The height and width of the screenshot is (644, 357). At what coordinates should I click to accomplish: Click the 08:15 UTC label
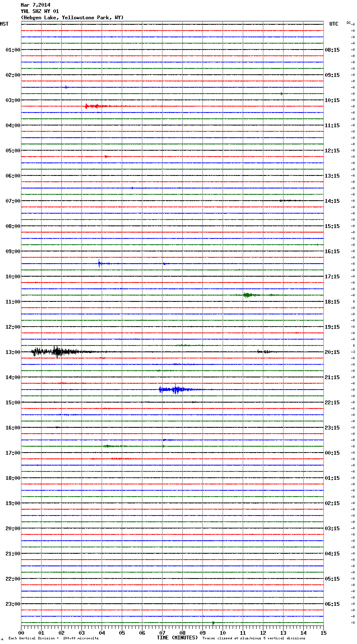[x=332, y=50]
